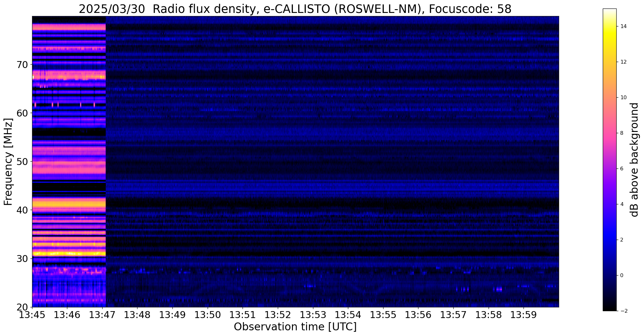Image resolution: width=644 pixels, height=336 pixels.
Task: Click the 70 MHz frequency tick label
Action: (22, 65)
